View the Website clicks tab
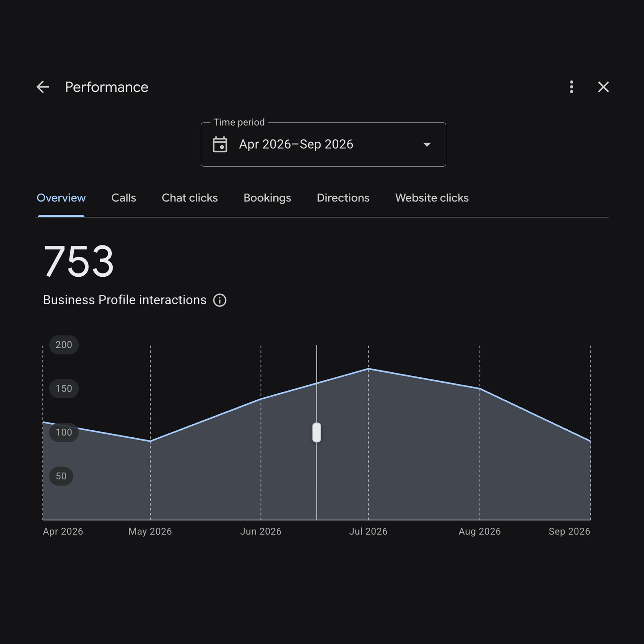The width and height of the screenshot is (644, 644). (x=432, y=198)
